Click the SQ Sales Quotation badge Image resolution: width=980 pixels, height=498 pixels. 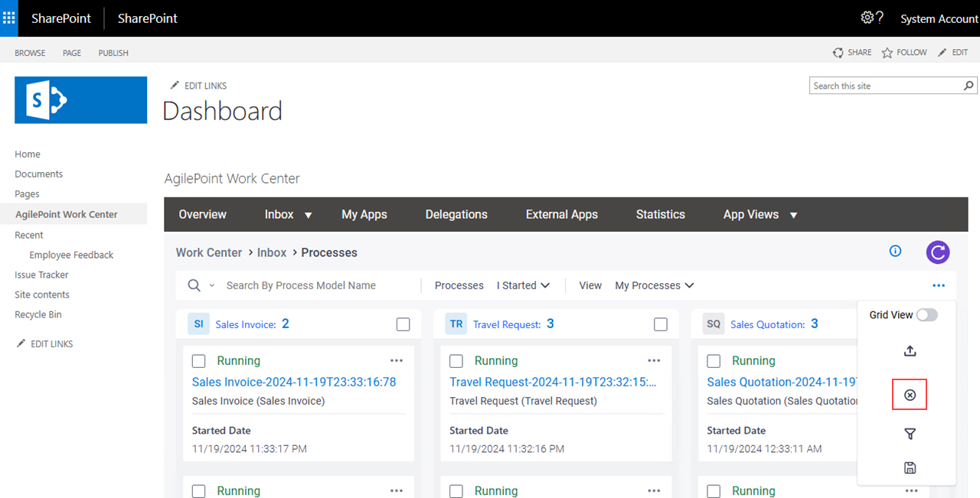[x=714, y=324]
